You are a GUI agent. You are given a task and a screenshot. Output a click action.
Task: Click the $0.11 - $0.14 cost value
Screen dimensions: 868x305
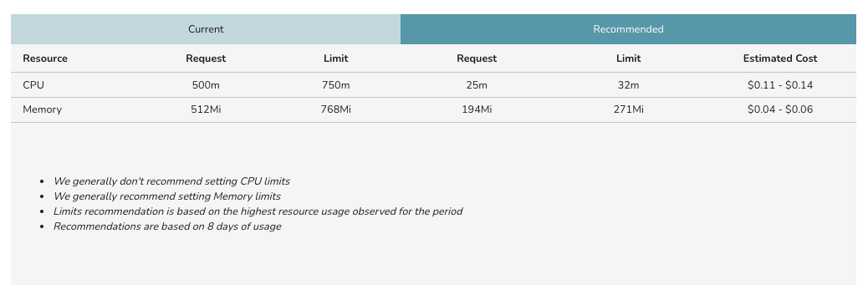pos(780,85)
